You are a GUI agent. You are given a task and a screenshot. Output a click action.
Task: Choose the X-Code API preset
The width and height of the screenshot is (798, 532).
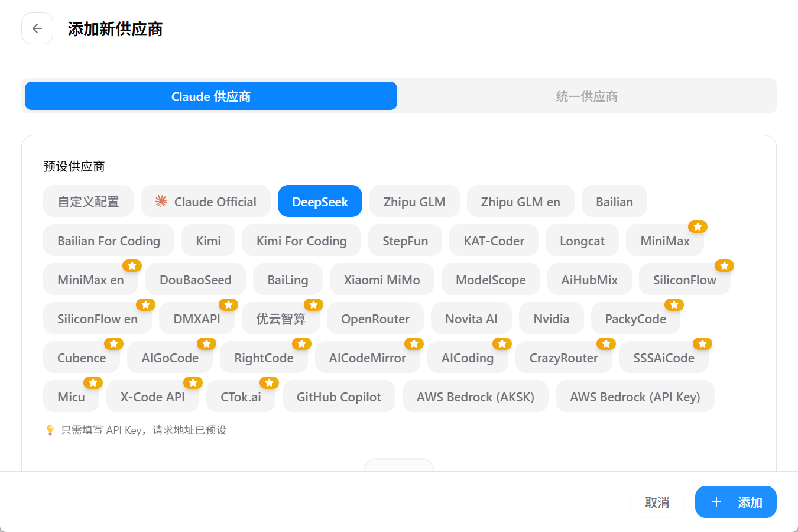pos(153,397)
